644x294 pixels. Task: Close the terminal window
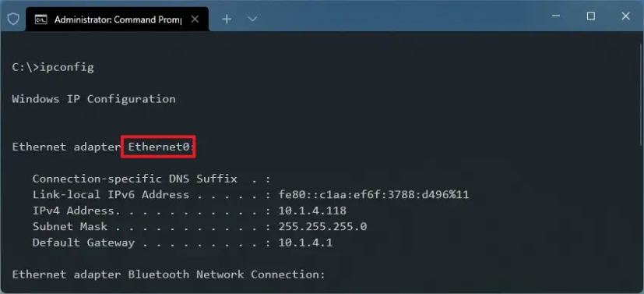[x=625, y=16]
